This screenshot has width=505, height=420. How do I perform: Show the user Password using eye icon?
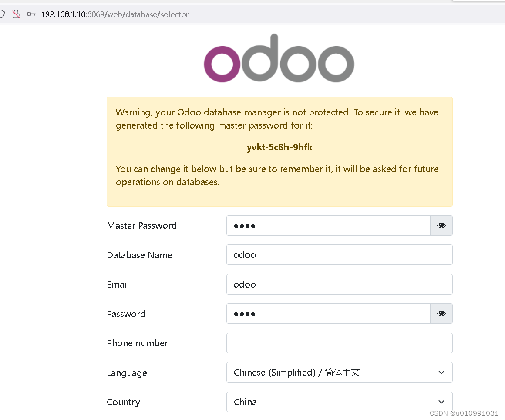tap(441, 314)
